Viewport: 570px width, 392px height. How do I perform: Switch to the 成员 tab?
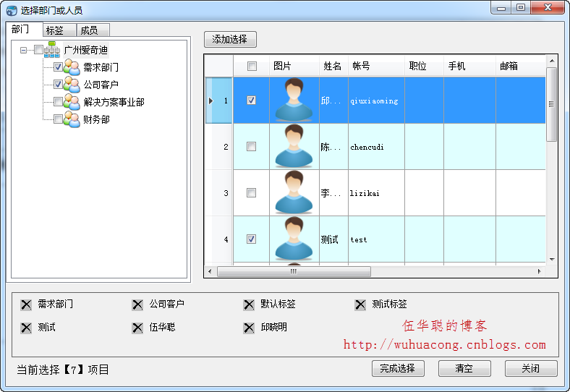pos(93,30)
